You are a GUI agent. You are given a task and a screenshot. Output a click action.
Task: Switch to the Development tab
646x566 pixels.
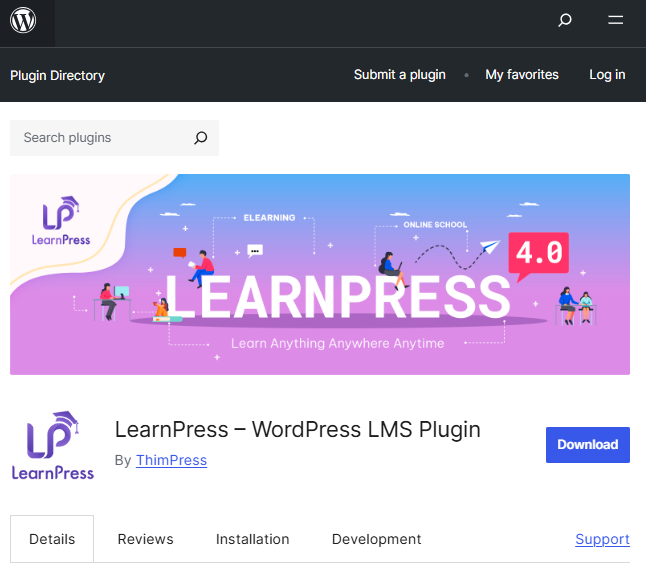[x=377, y=539]
